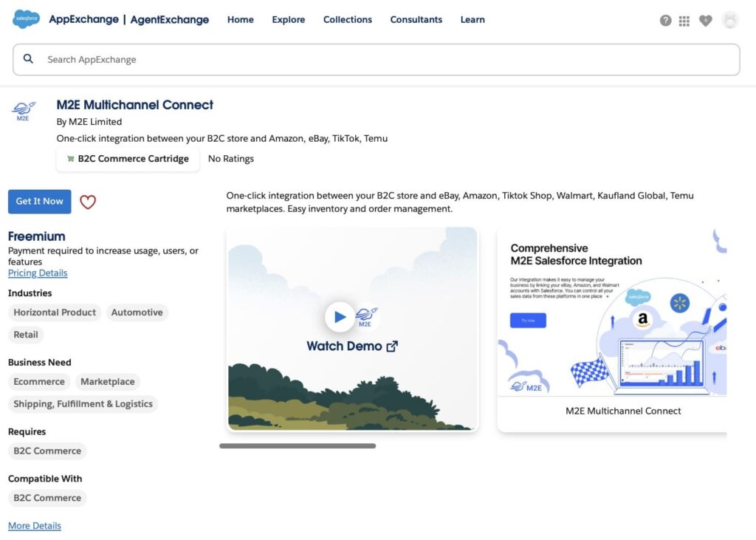Viewport: 756px width, 540px height.
Task: Click the search magnifier icon
Action: [x=28, y=59]
